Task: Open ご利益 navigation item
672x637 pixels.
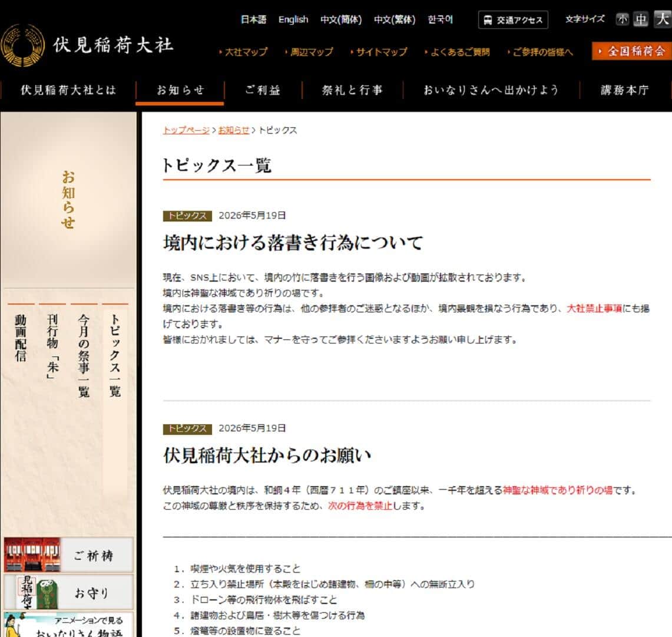Action: click(263, 90)
